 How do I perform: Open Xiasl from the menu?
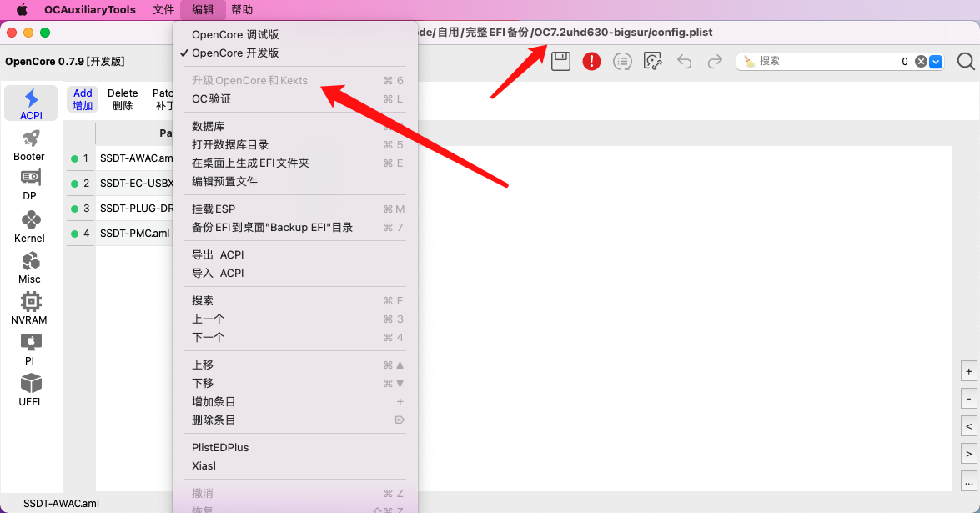tap(295, 466)
